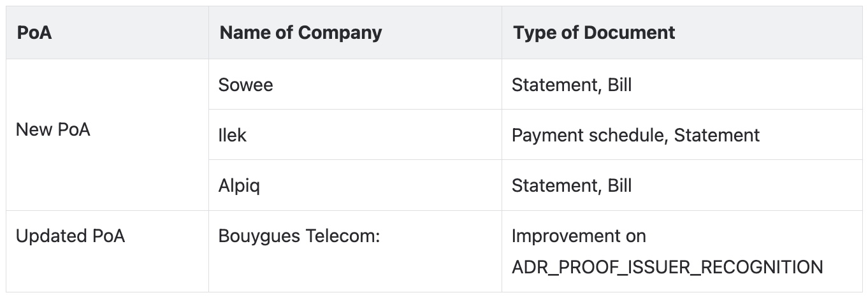Click the Updated PoA cell
Viewport: 868px width, 302px height.
107,251
